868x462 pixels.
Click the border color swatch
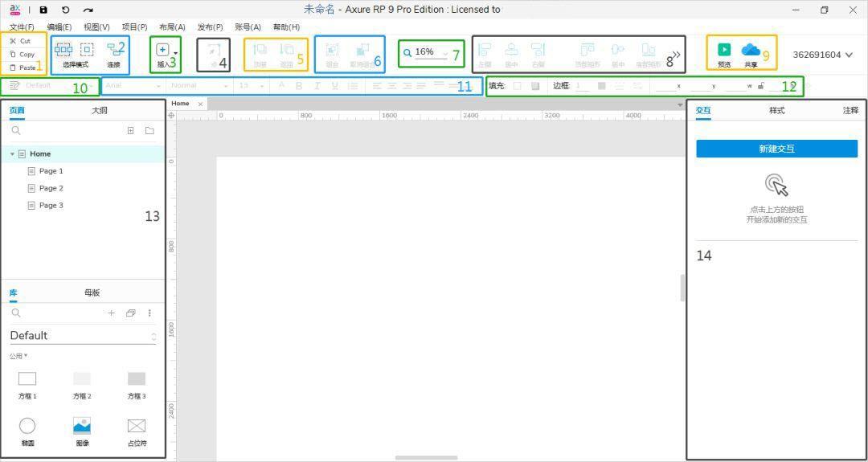(x=602, y=86)
